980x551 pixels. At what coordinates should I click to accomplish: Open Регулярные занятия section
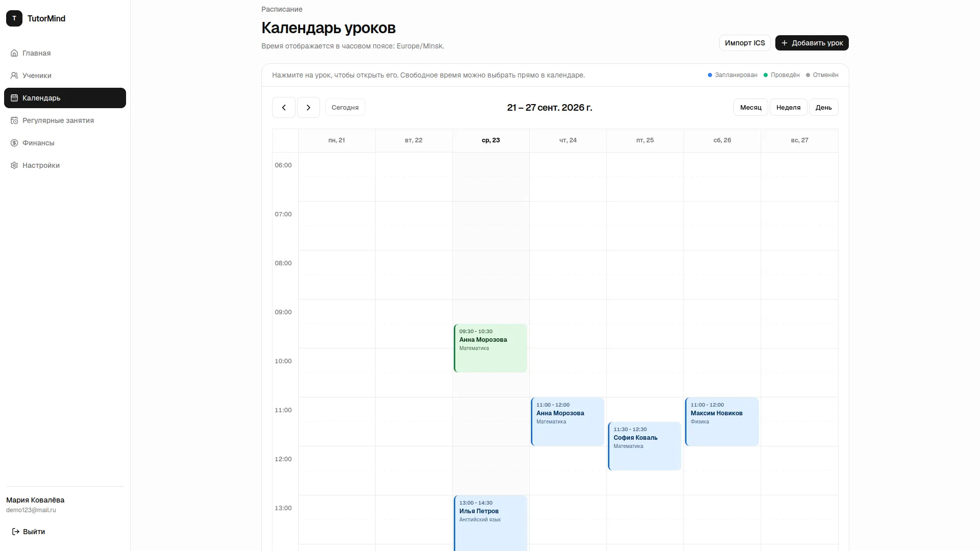click(x=65, y=120)
